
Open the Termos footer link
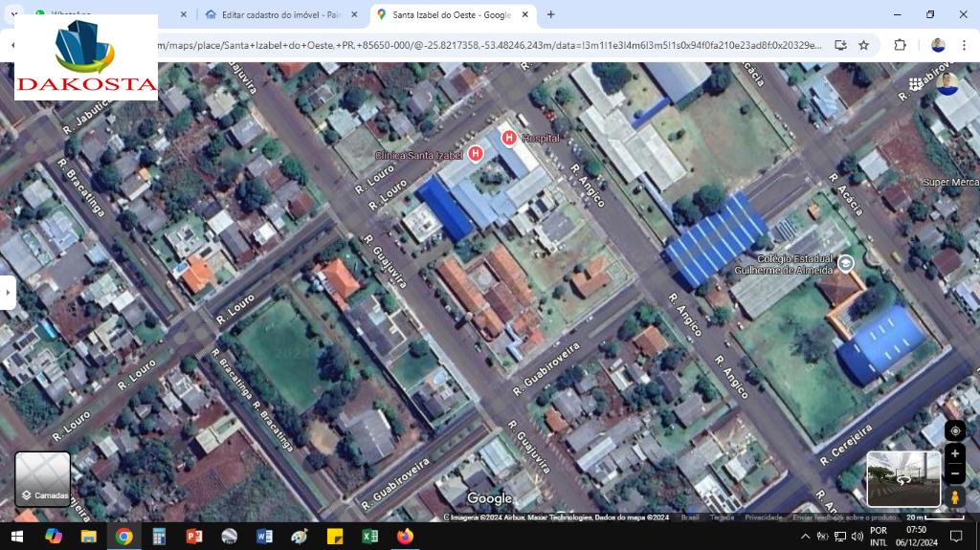[x=722, y=517]
